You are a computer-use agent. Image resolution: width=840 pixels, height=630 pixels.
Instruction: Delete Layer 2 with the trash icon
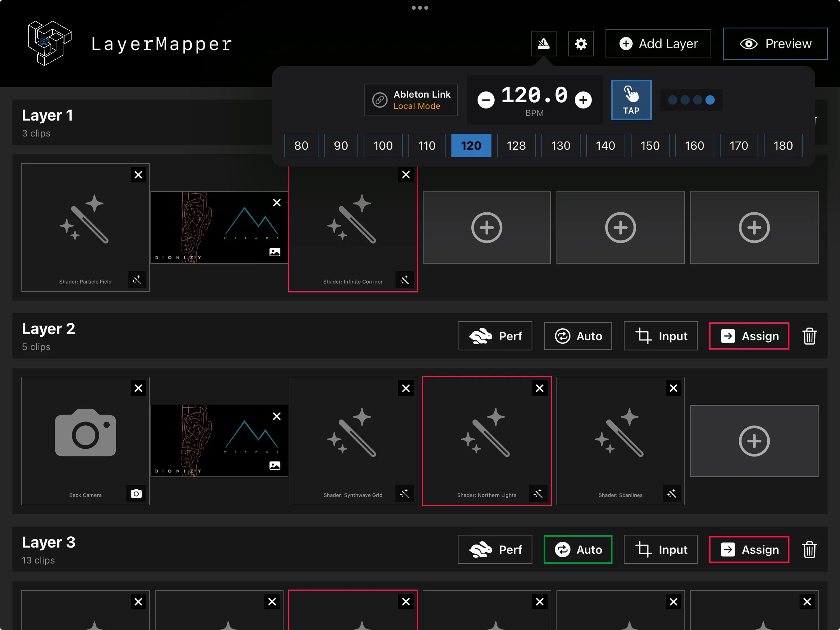pyautogui.click(x=809, y=336)
